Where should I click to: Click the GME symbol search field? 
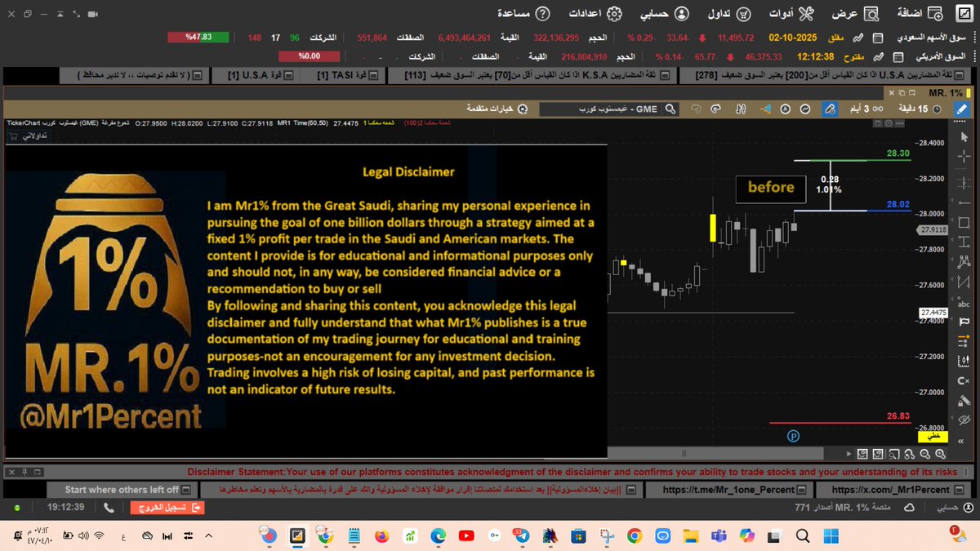(608, 108)
